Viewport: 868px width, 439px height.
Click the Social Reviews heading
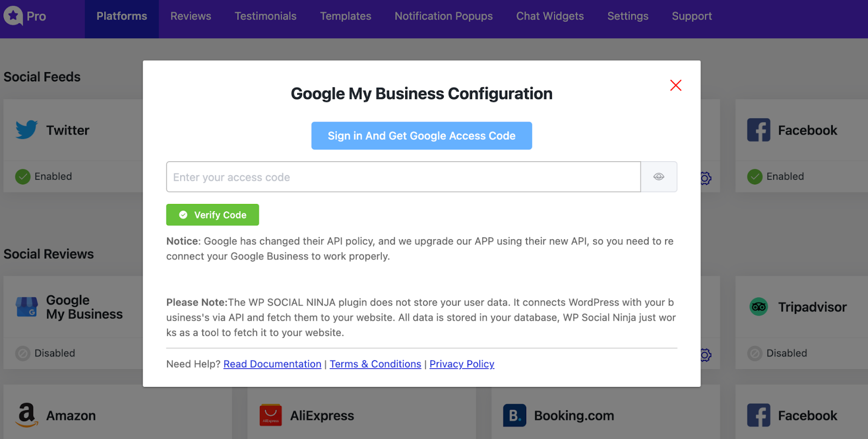click(48, 254)
